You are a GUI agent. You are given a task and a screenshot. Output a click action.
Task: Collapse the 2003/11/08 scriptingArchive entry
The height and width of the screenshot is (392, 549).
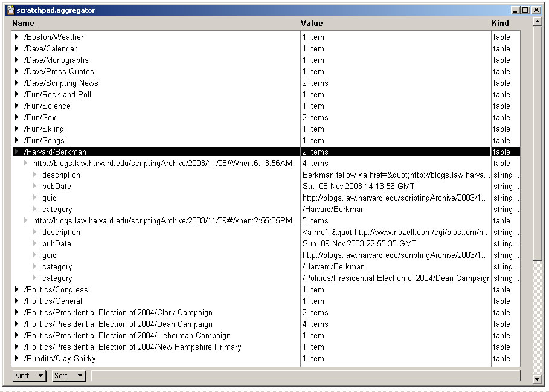point(26,164)
